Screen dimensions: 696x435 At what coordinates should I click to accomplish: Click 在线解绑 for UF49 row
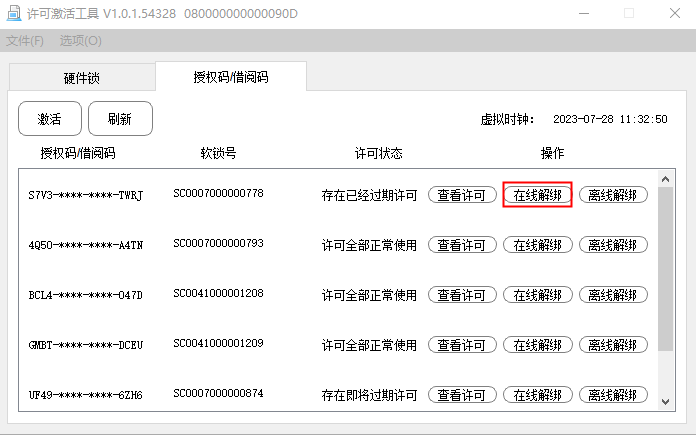pyautogui.click(x=538, y=395)
